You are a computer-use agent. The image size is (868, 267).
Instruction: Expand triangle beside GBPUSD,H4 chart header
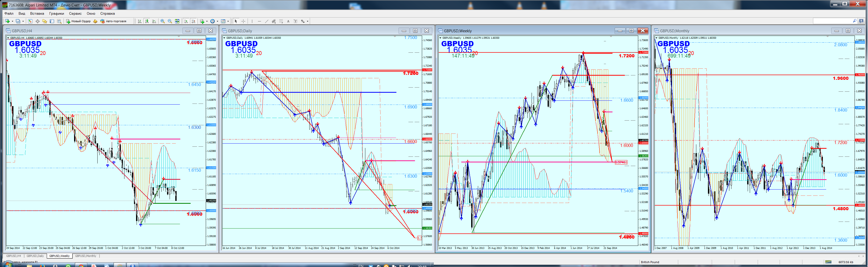coord(9,38)
